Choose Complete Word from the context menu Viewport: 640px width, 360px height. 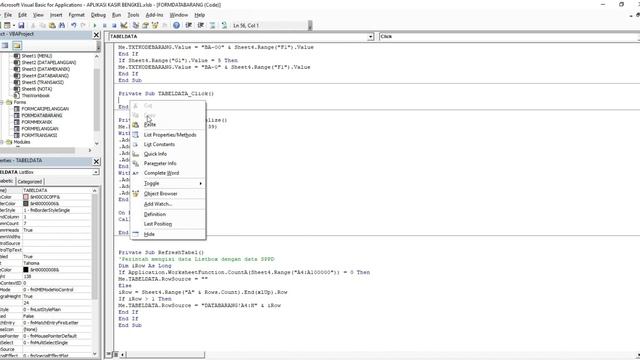pyautogui.click(x=161, y=173)
